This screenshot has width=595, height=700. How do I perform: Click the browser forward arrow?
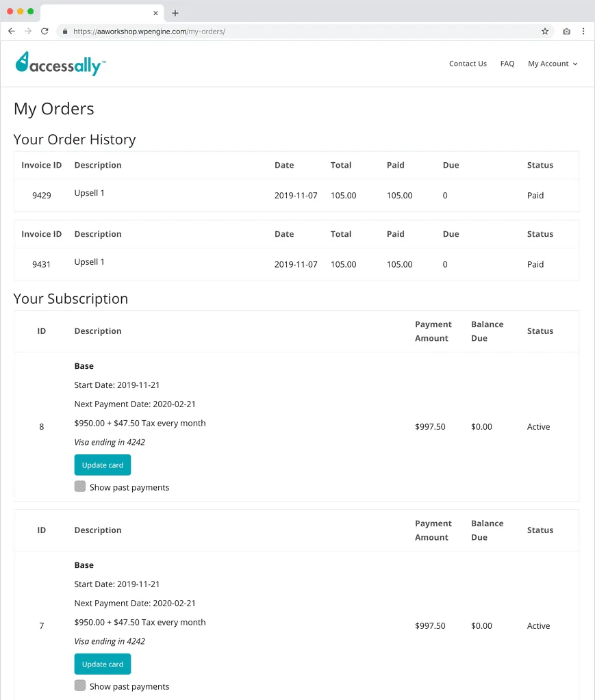[27, 31]
